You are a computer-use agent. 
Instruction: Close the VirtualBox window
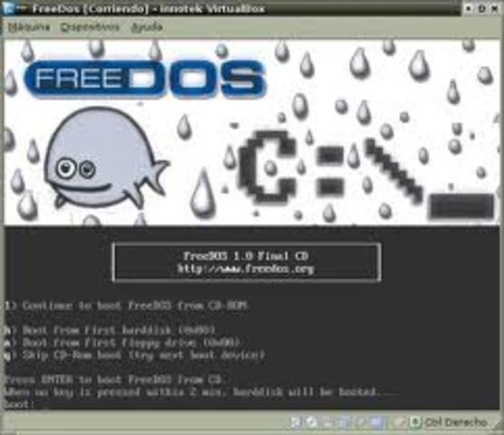click(x=495, y=9)
